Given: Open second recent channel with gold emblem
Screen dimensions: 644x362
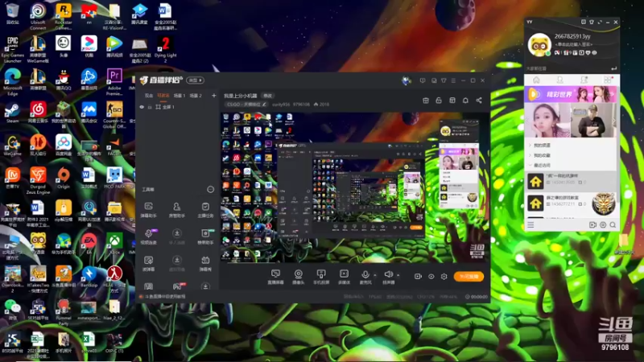Looking at the screenshot, I should (x=571, y=204).
